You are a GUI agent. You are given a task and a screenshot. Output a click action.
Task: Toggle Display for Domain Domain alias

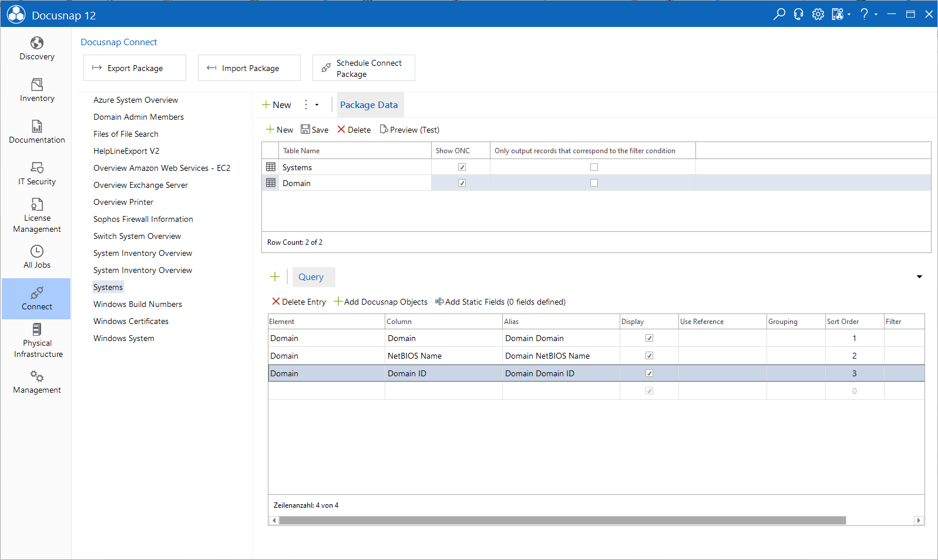pyautogui.click(x=649, y=338)
